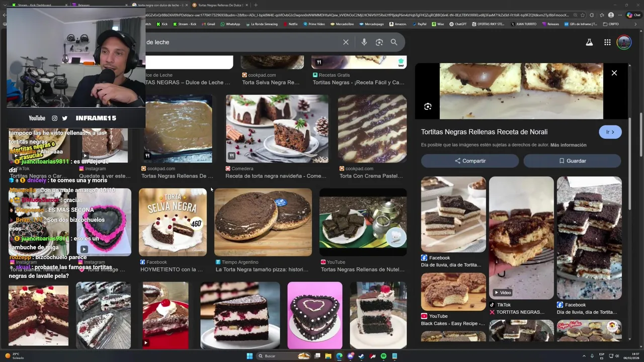Image resolution: width=644 pixels, height=362 pixels.
Task: Open WhatsApp bookmark
Action: click(x=230, y=24)
